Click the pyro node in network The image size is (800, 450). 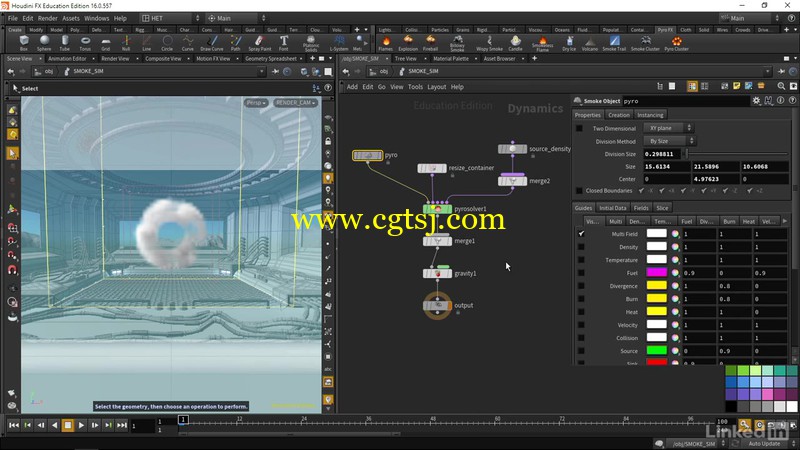[x=367, y=155]
